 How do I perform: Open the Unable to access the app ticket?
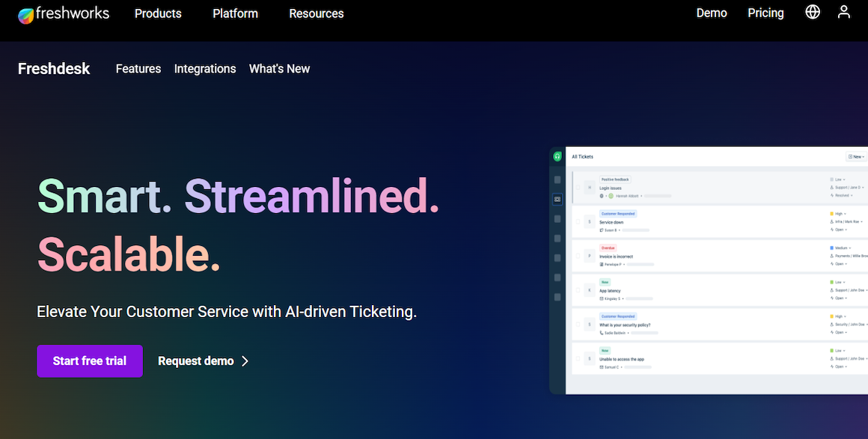[x=621, y=358]
